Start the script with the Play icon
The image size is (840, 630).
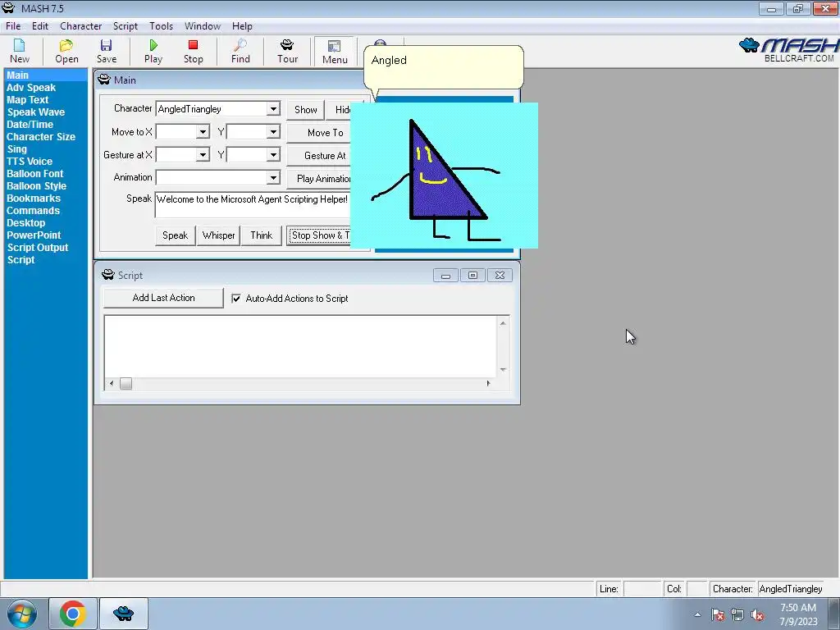[x=153, y=51]
